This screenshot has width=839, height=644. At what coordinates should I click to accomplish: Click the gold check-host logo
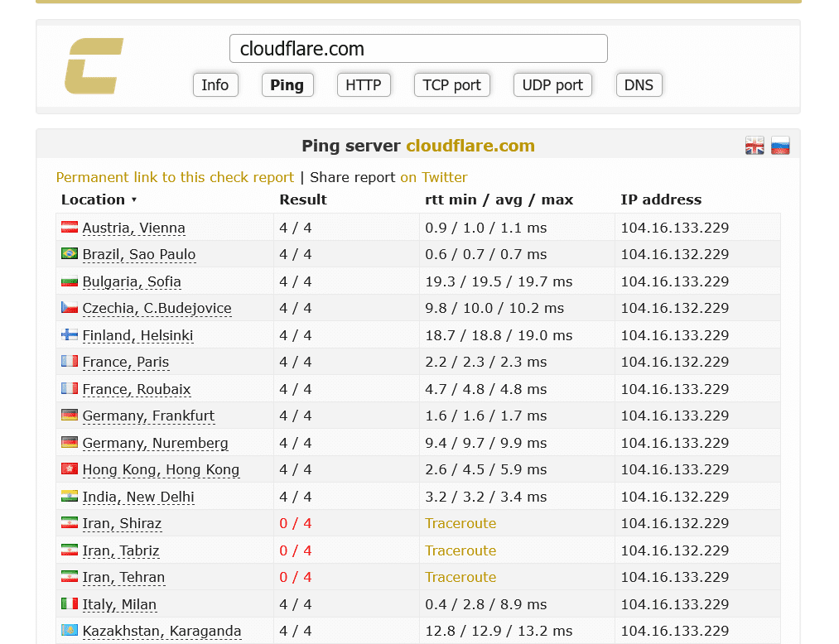(x=94, y=66)
